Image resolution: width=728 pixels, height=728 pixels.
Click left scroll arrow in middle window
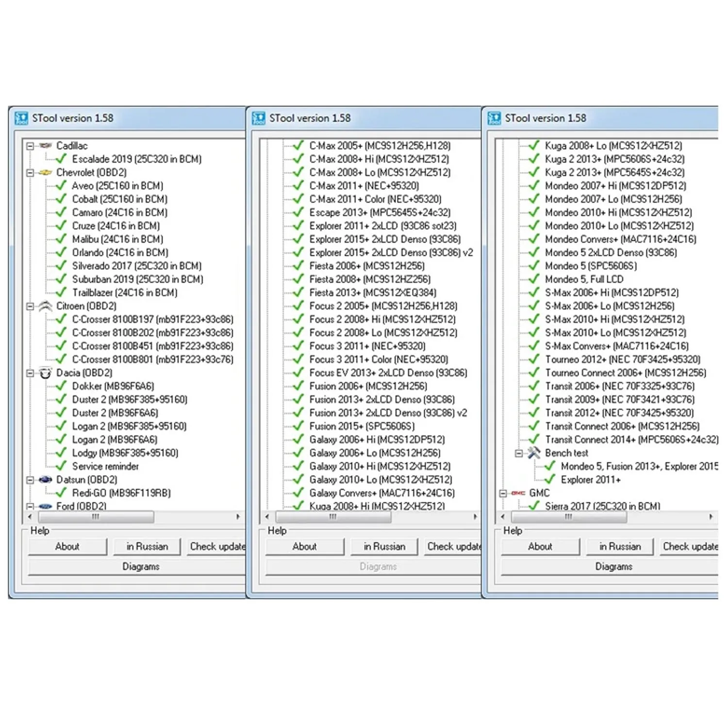267,517
